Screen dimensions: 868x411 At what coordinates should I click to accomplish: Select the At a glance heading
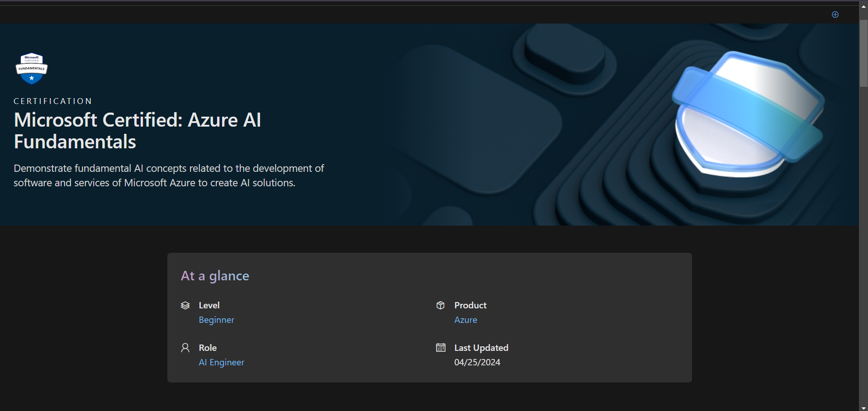[x=214, y=276]
